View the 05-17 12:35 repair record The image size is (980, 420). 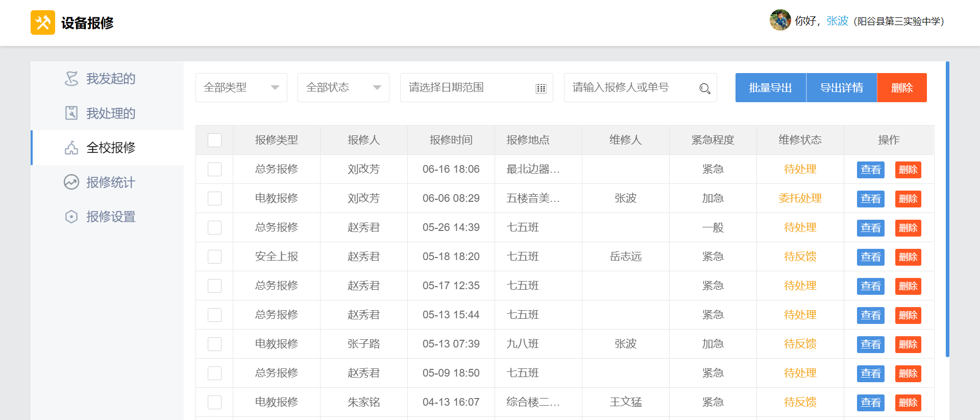click(x=871, y=286)
